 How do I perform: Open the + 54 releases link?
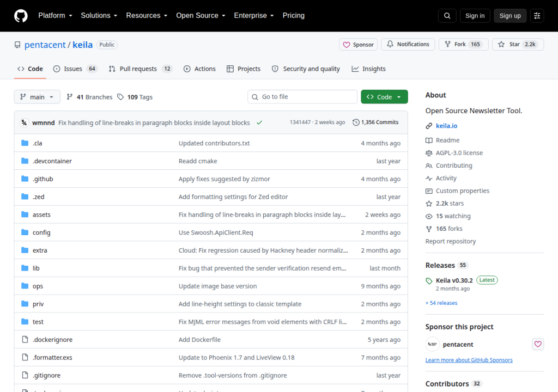click(441, 303)
